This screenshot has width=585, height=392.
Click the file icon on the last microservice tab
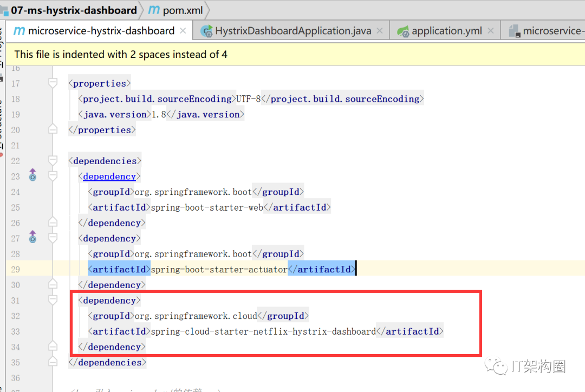tap(515, 31)
